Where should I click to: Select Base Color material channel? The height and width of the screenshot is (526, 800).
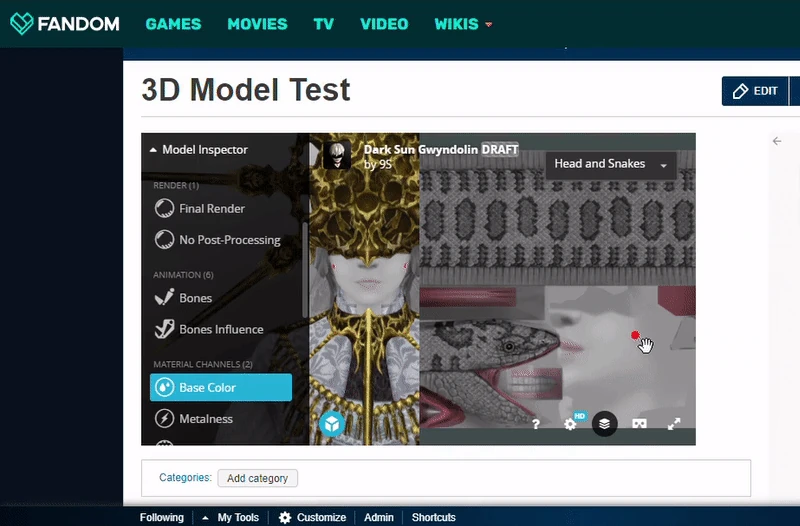pos(221,387)
